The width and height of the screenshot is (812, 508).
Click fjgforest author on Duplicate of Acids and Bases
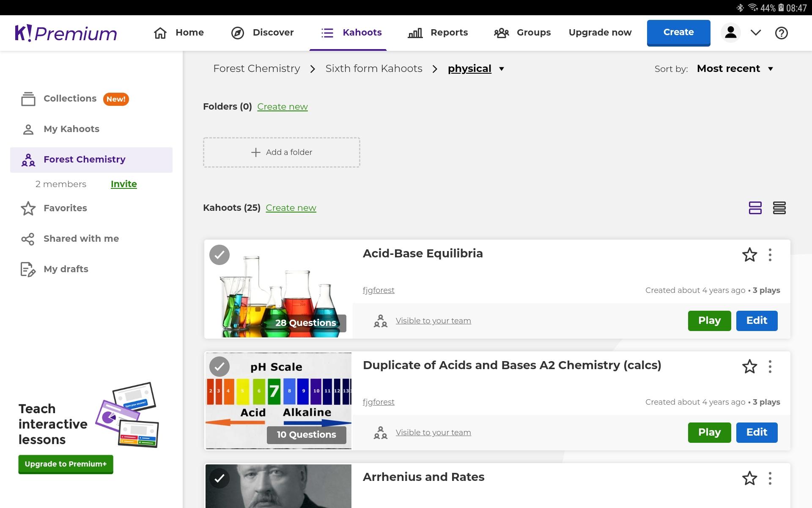coord(379,402)
